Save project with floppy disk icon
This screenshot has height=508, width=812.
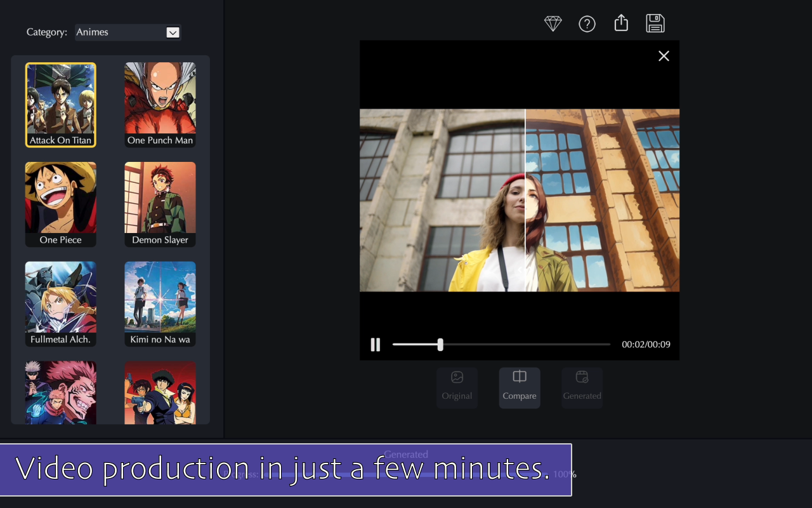(655, 23)
